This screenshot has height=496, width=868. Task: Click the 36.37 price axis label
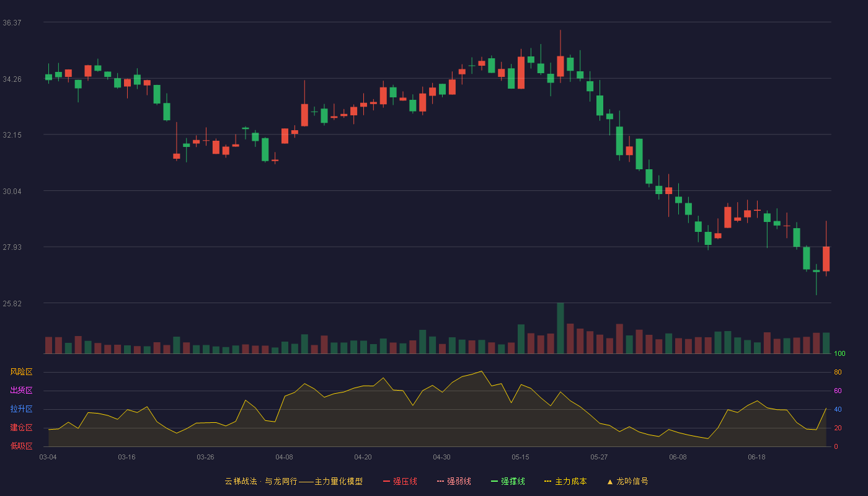(x=12, y=23)
